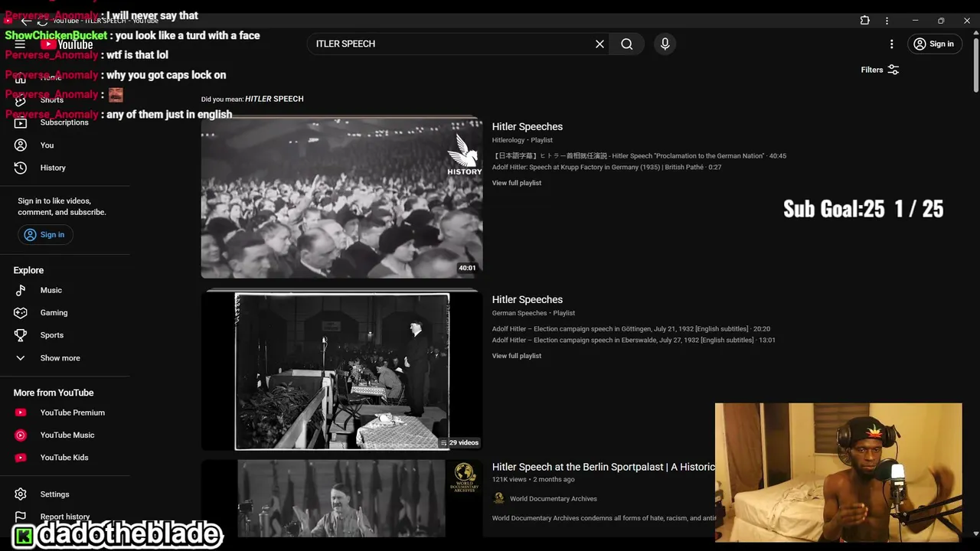Viewport: 980px width, 551px height.
Task: Click the YouTube Music icon
Action: pyautogui.click(x=21, y=435)
